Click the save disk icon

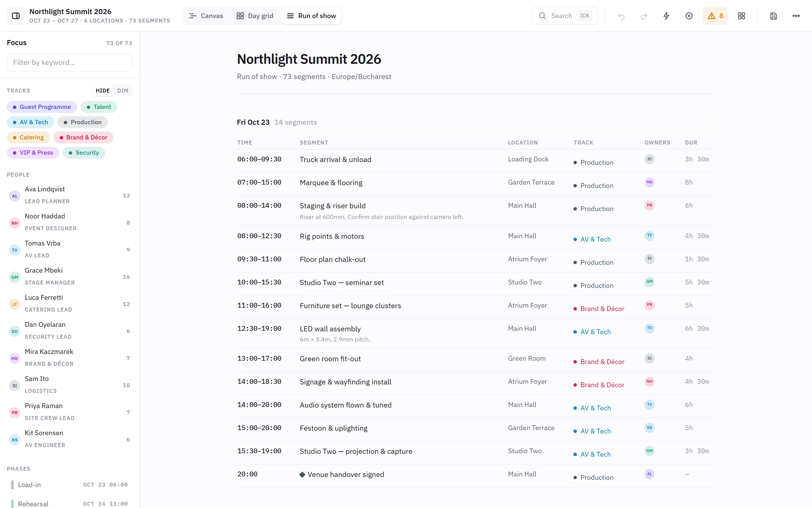click(773, 16)
